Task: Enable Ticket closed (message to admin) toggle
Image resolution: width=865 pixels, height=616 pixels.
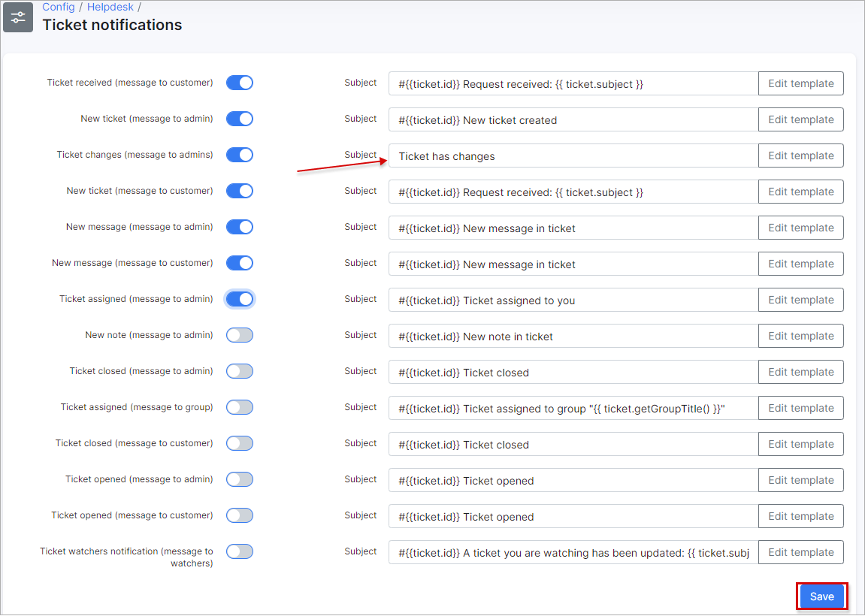Action: pyautogui.click(x=239, y=371)
